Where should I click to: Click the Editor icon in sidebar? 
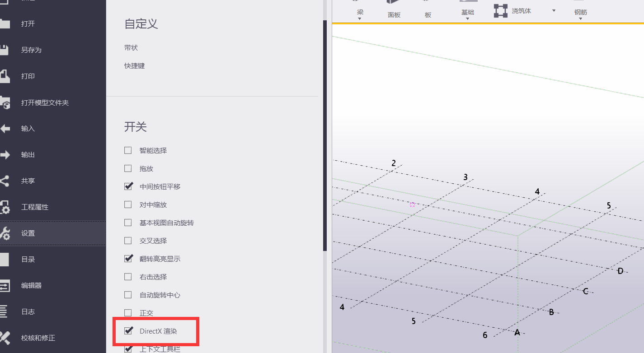pos(5,286)
